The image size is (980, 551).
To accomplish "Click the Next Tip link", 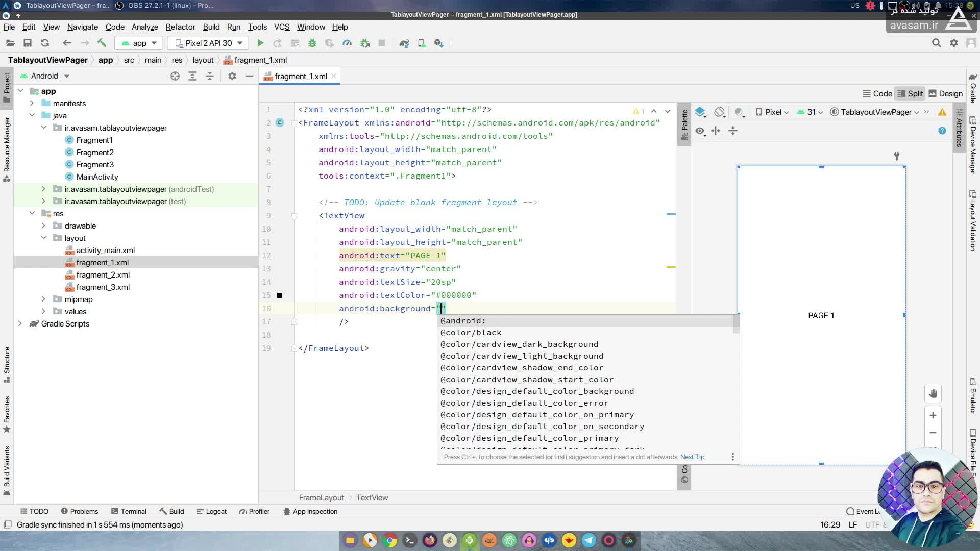I will 692,457.
